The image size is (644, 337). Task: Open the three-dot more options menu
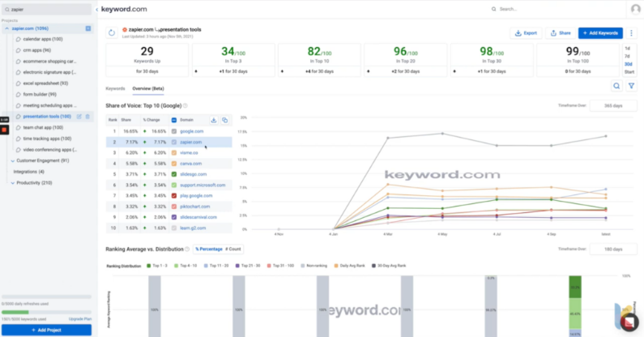click(x=631, y=33)
